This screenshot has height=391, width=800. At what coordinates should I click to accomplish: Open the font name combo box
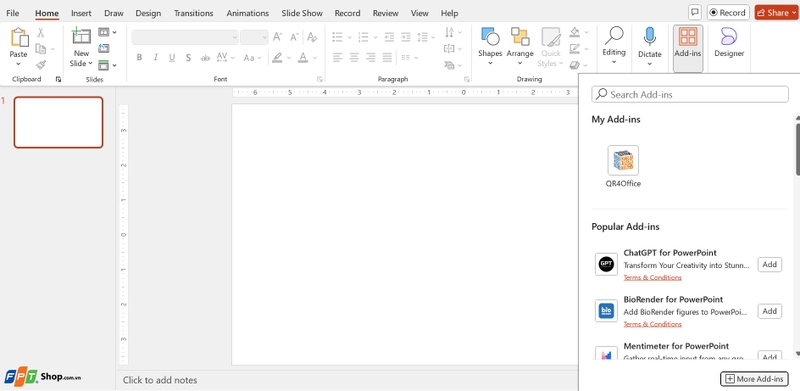coord(185,37)
